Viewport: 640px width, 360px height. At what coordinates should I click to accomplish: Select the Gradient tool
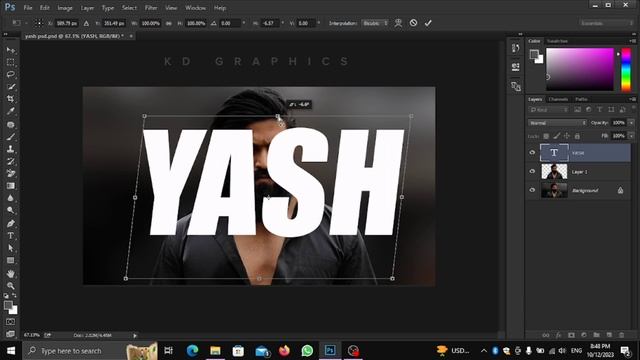click(11, 186)
